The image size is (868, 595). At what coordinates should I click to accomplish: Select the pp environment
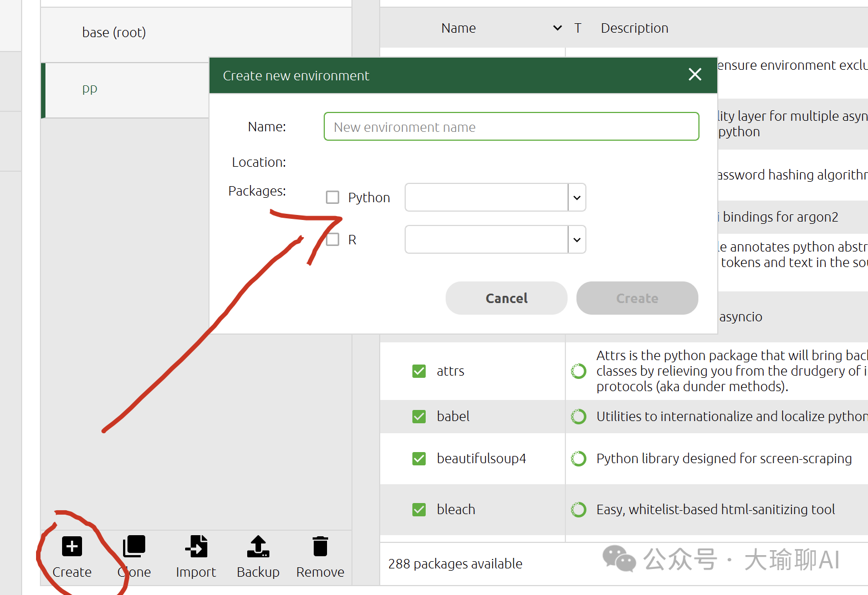tap(90, 89)
